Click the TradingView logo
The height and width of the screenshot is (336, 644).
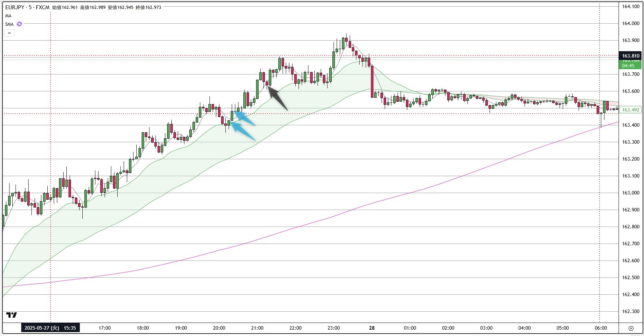coord(12,315)
